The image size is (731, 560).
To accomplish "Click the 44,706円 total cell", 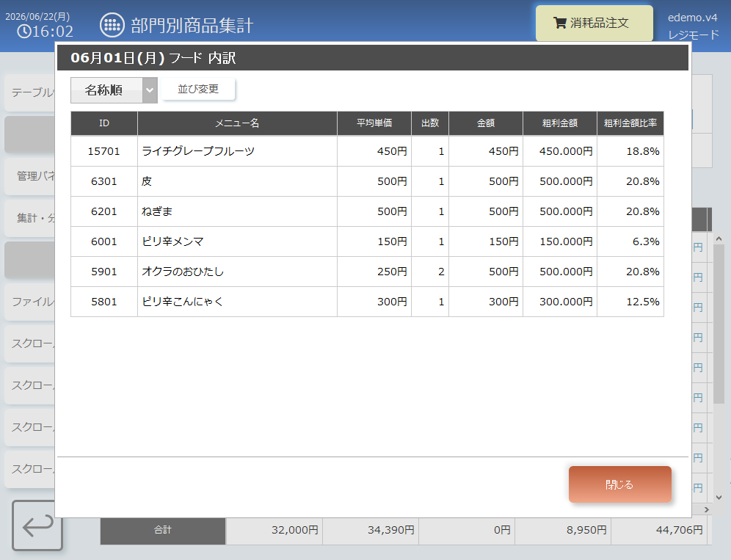I will [x=659, y=530].
